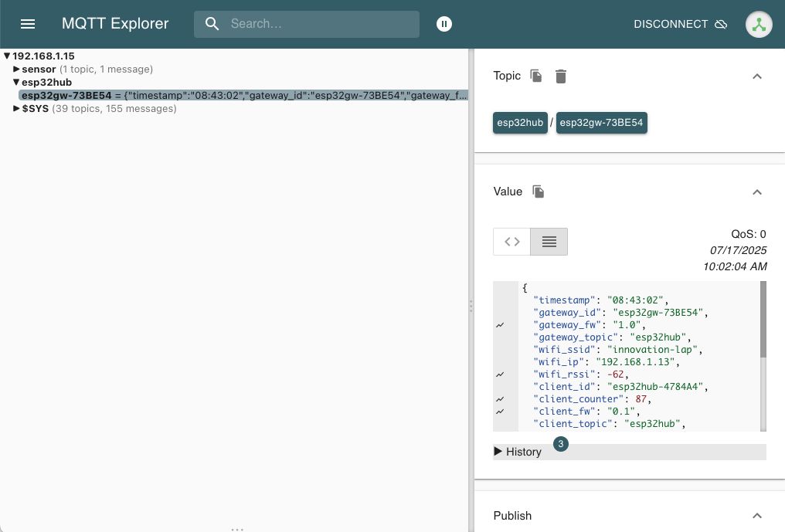
Task: Click the DISCONNECT button
Action: click(680, 24)
